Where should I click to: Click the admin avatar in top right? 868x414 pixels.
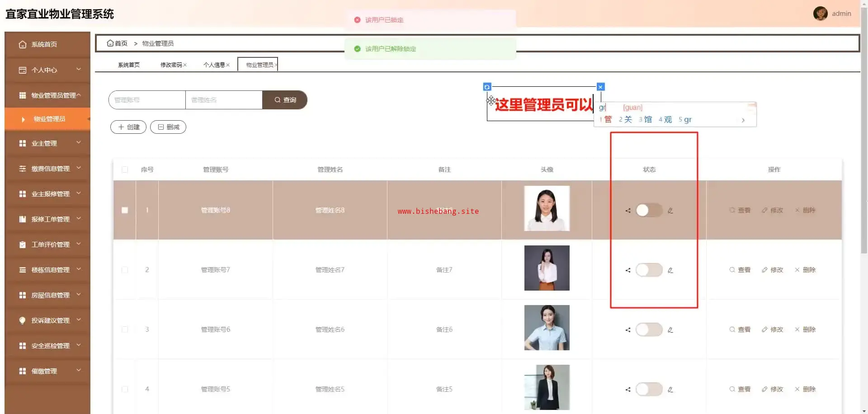(820, 14)
